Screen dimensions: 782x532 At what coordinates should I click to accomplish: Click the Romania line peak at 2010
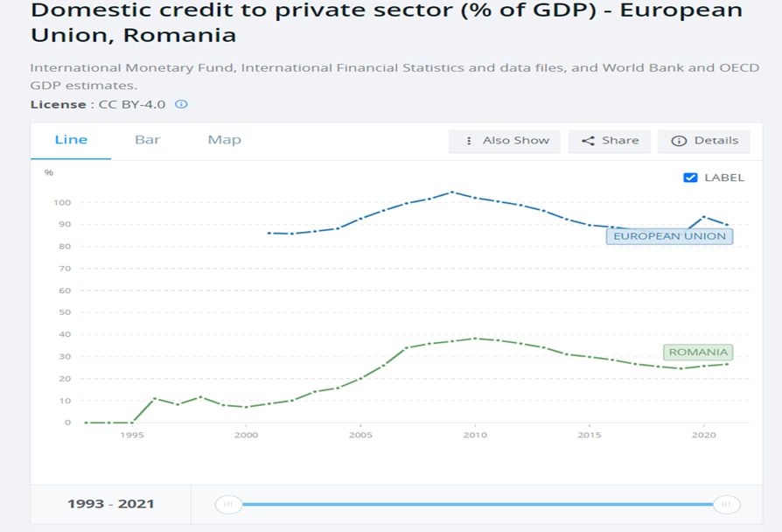(x=475, y=338)
